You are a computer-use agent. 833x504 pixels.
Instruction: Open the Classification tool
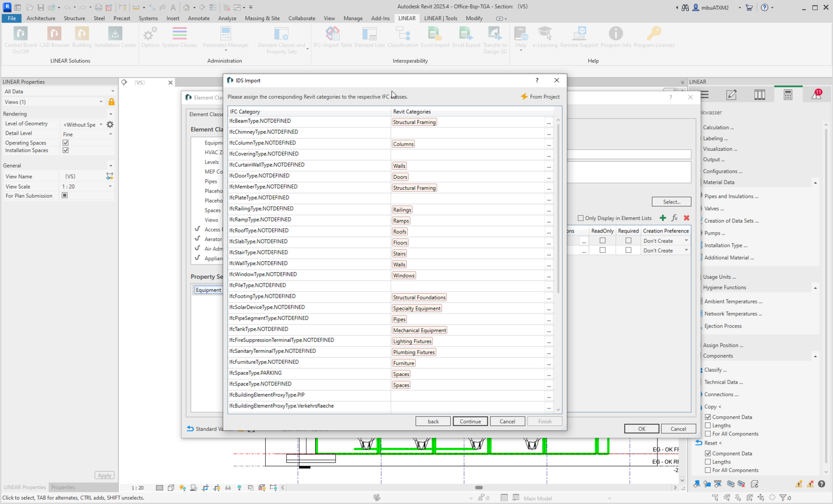[x=403, y=37]
